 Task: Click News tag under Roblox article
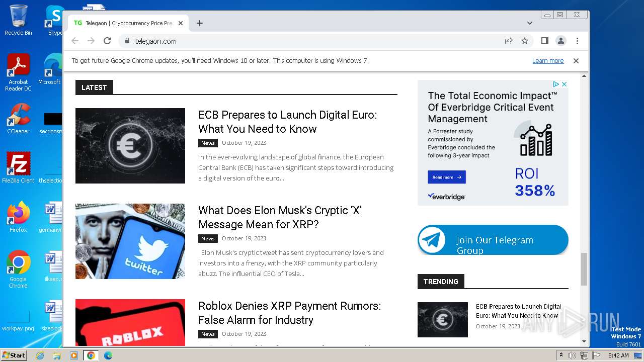208,334
